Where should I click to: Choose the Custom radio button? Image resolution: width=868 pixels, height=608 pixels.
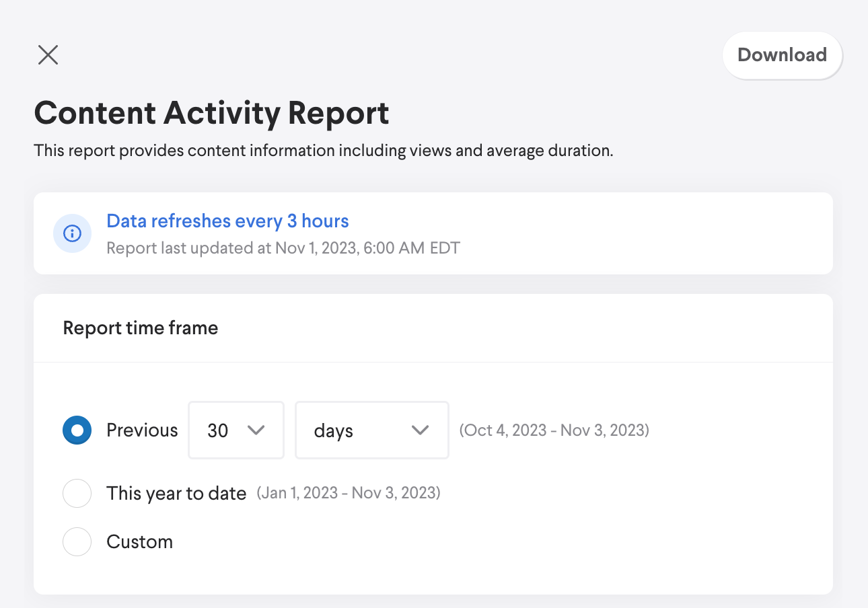[x=77, y=542]
